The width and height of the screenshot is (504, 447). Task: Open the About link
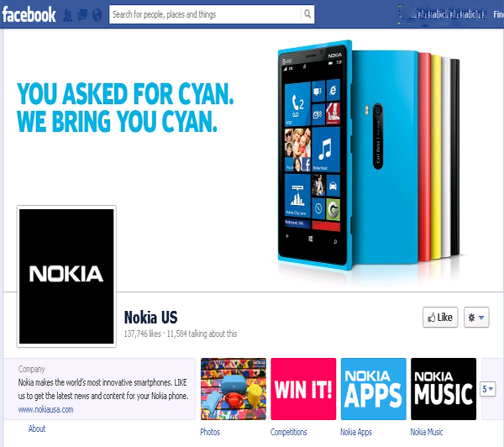[37, 429]
